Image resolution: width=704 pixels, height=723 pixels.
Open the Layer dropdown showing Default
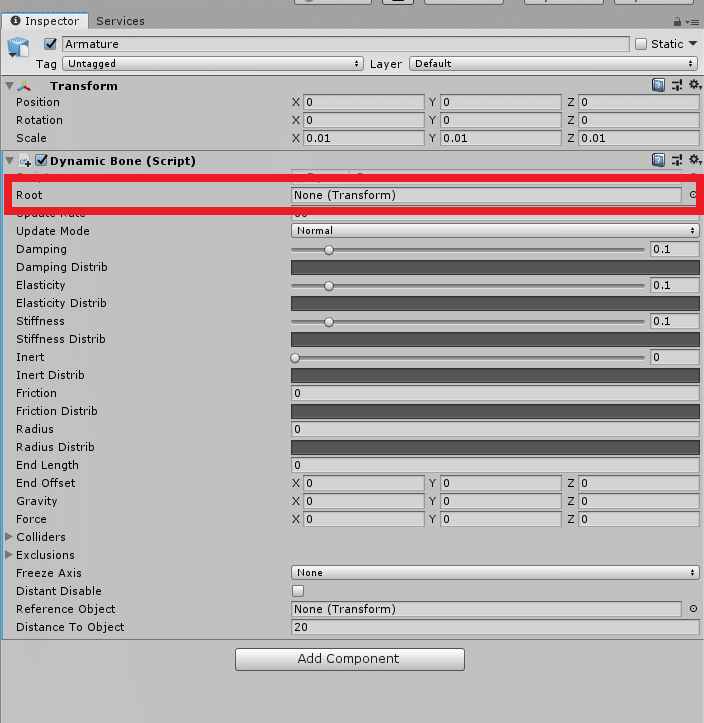(554, 64)
